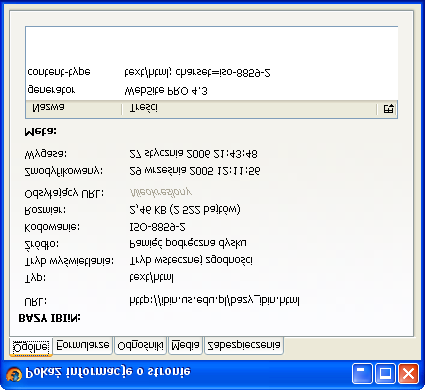425x390 pixels.
Task: Open the Formularze tab
Action: pyautogui.click(x=82, y=345)
